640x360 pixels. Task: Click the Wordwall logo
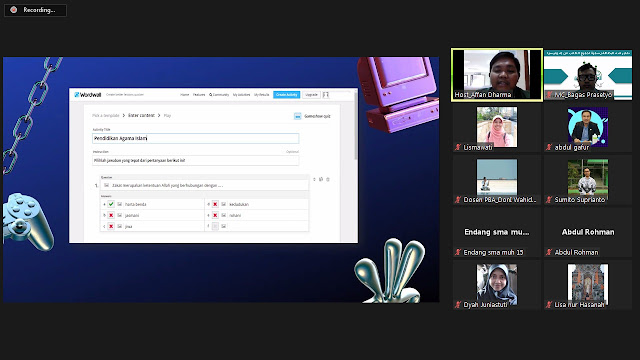click(x=87, y=95)
